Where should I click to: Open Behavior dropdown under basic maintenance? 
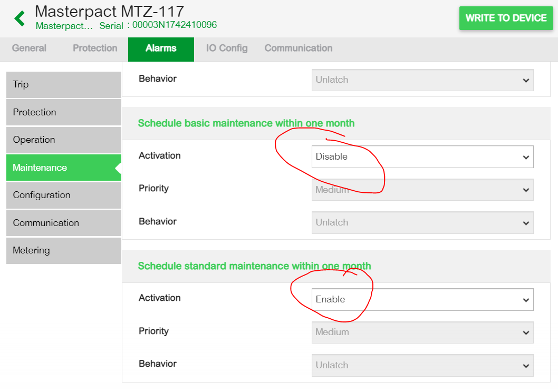coord(422,223)
